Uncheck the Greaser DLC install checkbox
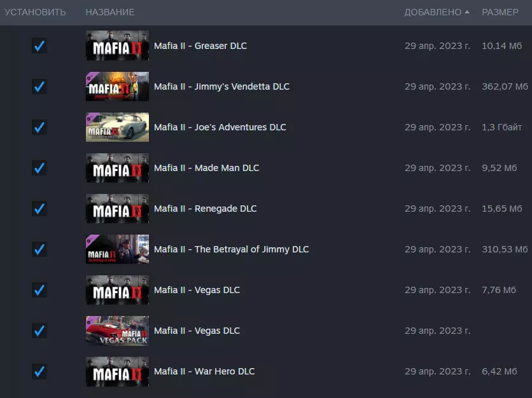Screen dimensions: 532x398 (x=39, y=46)
